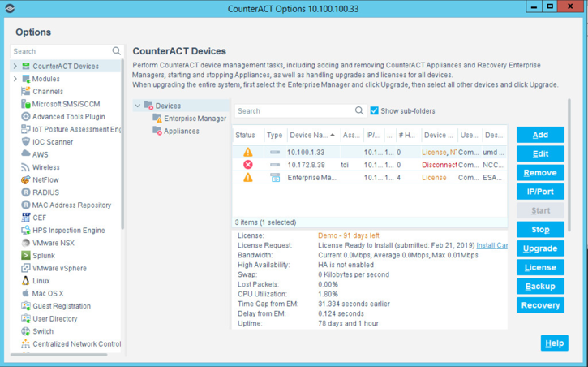Viewport: 588px width, 367px height.
Task: Click the IoT Posture Assessment icon
Action: (x=25, y=129)
